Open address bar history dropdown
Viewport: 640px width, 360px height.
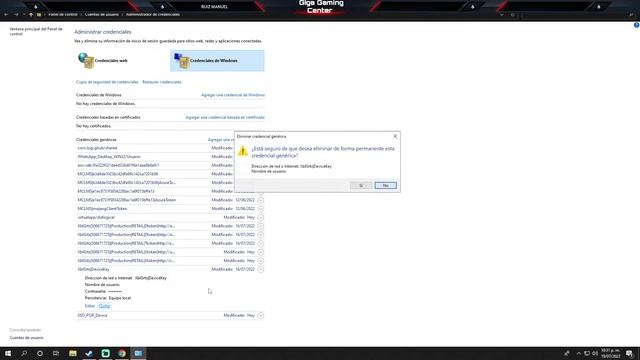502,15
